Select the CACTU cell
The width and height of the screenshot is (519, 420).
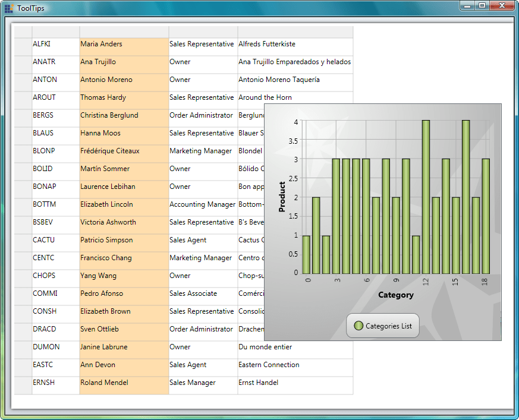tap(56, 244)
